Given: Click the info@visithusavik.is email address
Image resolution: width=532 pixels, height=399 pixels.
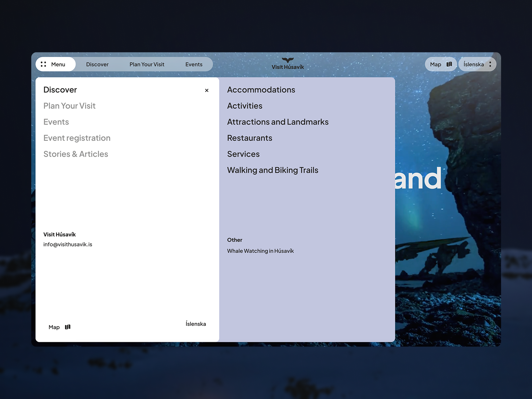Looking at the screenshot, I should tap(68, 244).
